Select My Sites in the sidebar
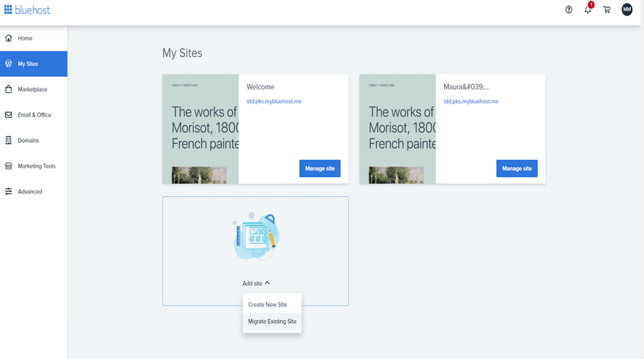The width and height of the screenshot is (644, 359). tap(34, 64)
